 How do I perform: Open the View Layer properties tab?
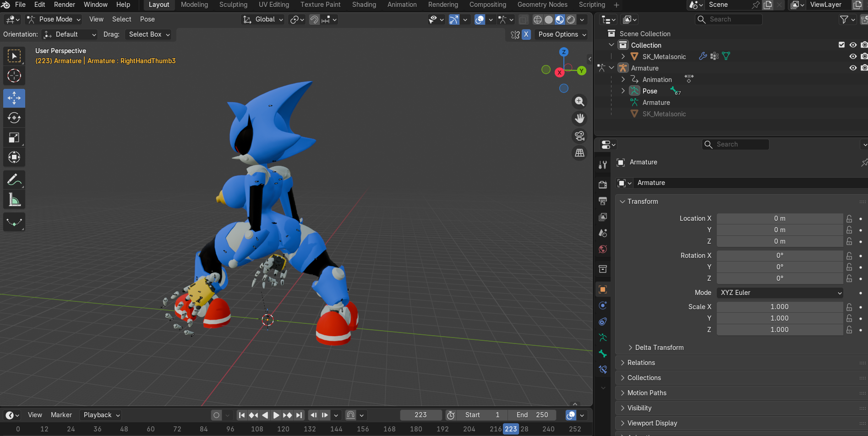pyautogui.click(x=603, y=217)
